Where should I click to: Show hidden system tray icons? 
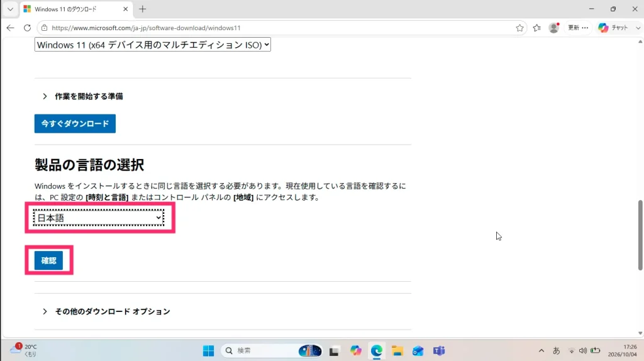[x=541, y=351]
